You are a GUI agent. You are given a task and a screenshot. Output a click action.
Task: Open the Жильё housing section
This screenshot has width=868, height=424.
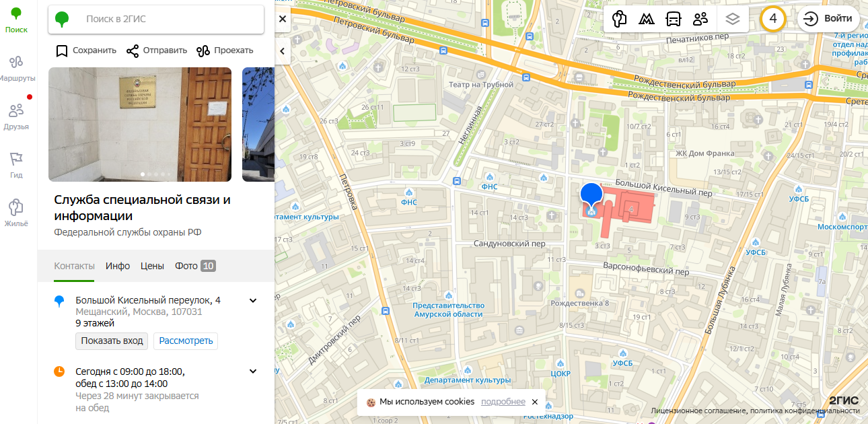tap(16, 213)
